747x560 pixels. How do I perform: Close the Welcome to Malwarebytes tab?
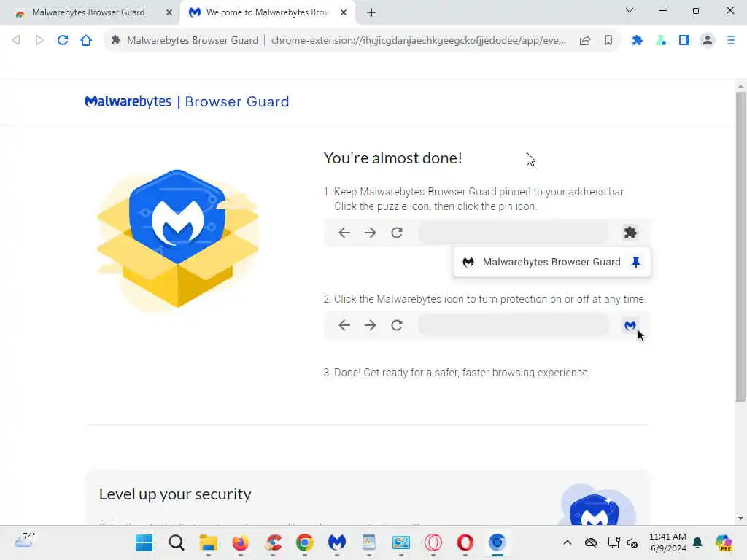(x=344, y=12)
